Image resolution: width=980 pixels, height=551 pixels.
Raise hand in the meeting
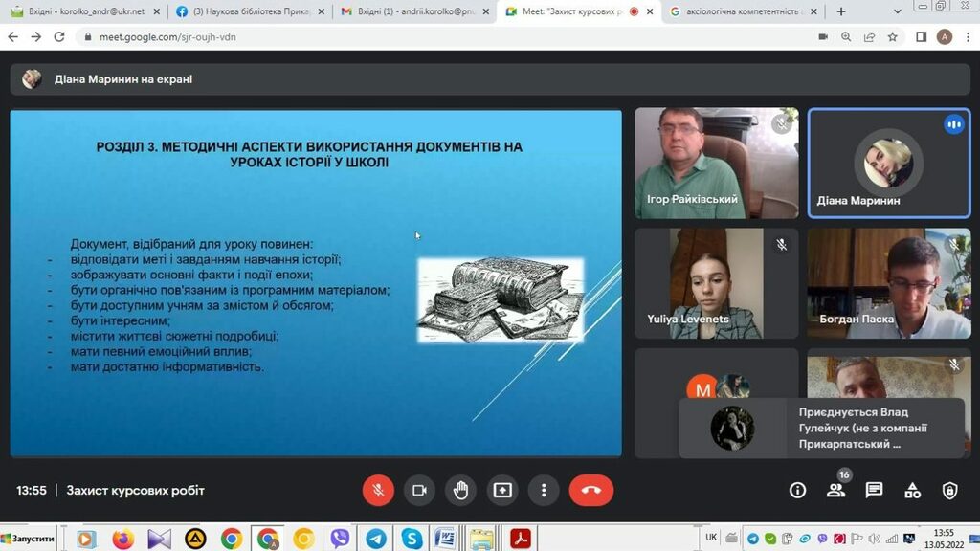pos(461,491)
